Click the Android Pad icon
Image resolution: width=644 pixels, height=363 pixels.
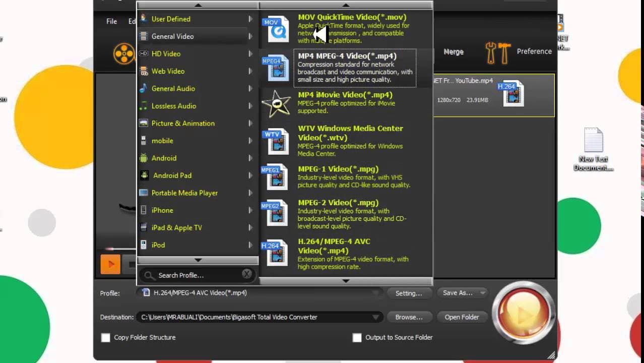(145, 175)
